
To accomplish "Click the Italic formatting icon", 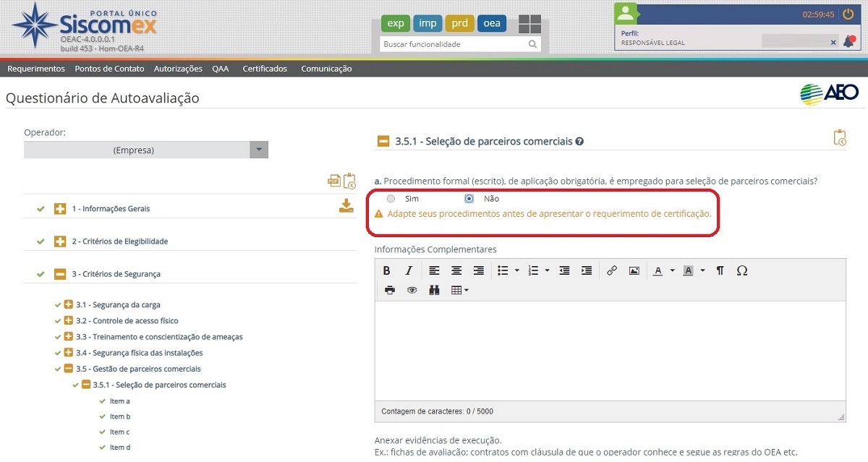I will tap(409, 270).
